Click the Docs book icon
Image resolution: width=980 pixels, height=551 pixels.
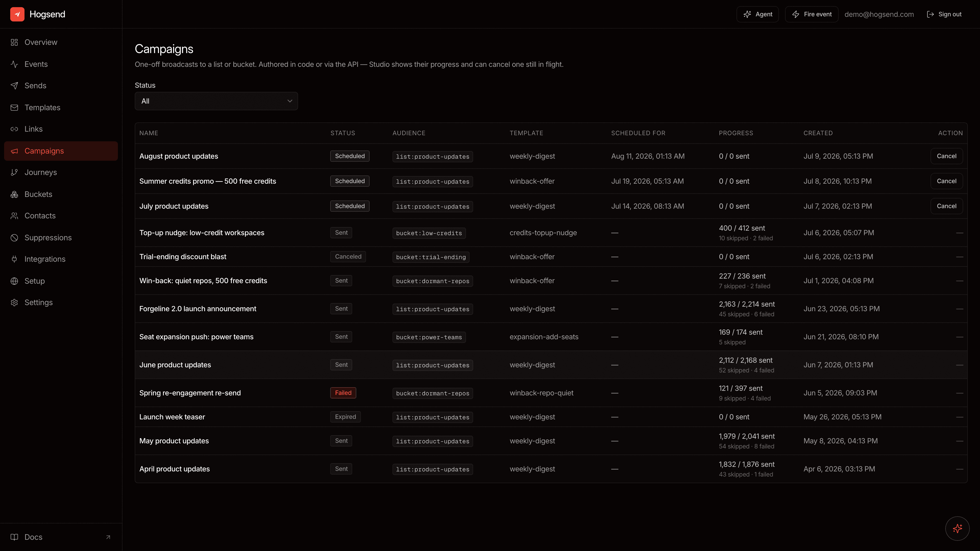pyautogui.click(x=15, y=537)
